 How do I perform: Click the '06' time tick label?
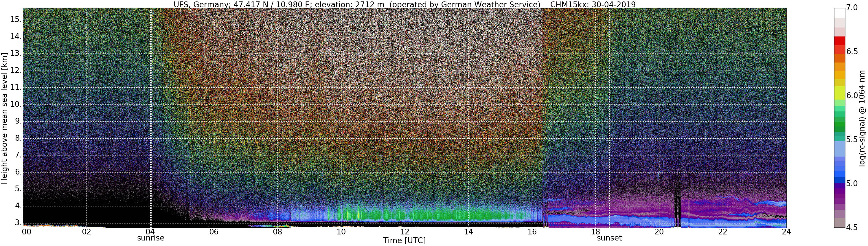coord(214,232)
